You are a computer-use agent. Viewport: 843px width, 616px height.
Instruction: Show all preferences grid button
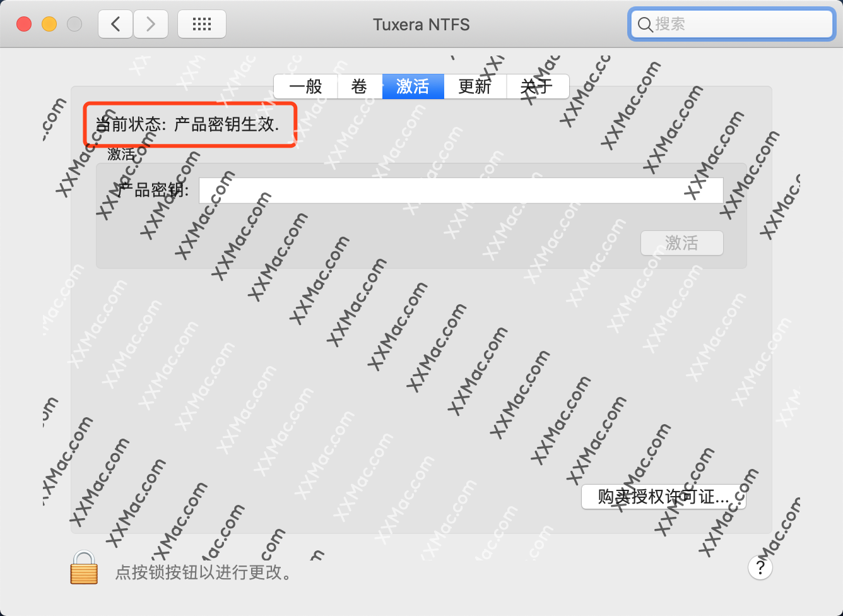[x=202, y=25]
